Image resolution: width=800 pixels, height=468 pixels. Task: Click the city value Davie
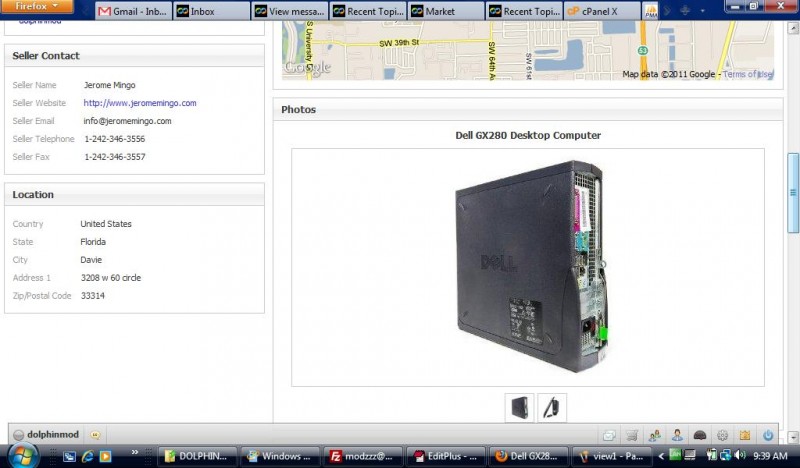point(91,260)
